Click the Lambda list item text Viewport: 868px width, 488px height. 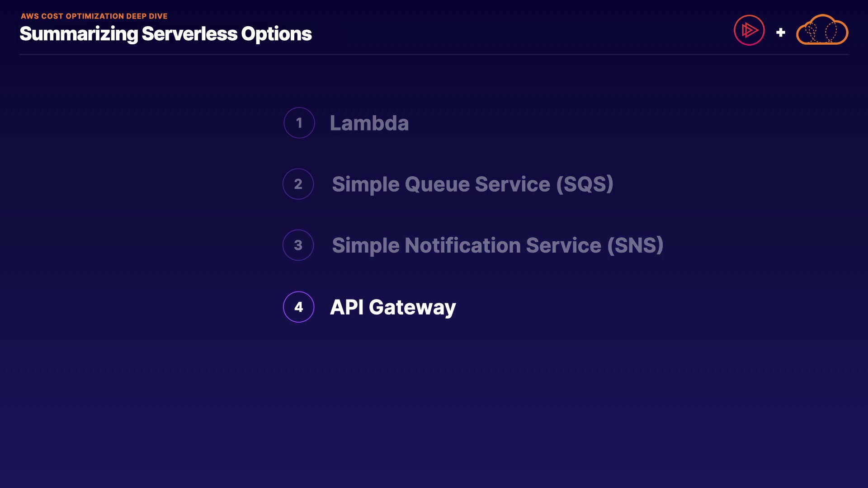(x=369, y=123)
